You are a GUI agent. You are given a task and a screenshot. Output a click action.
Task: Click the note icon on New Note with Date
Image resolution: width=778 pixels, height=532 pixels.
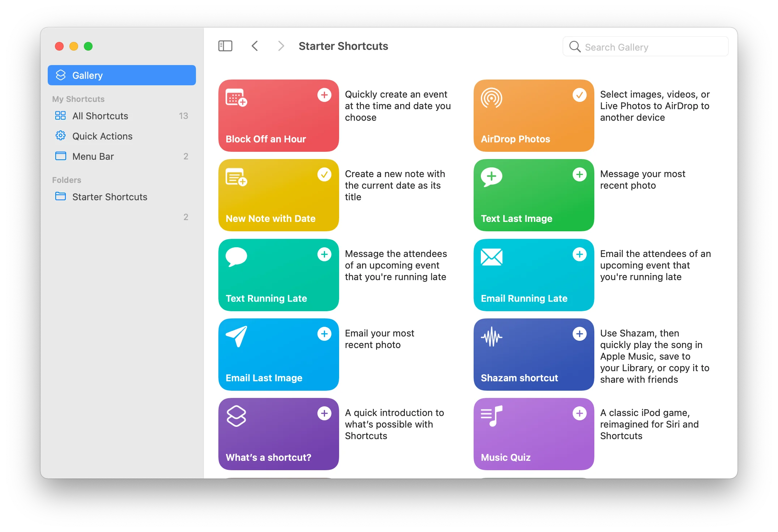coord(236,177)
